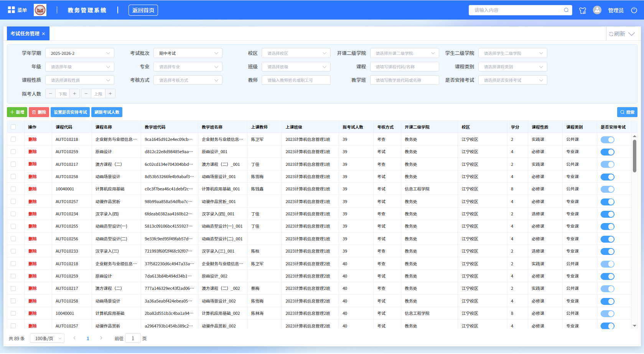Image resolution: width=644 pixels, height=354 pixels.
Task: Focus the 课程 code/name input field
Action: 405,67
